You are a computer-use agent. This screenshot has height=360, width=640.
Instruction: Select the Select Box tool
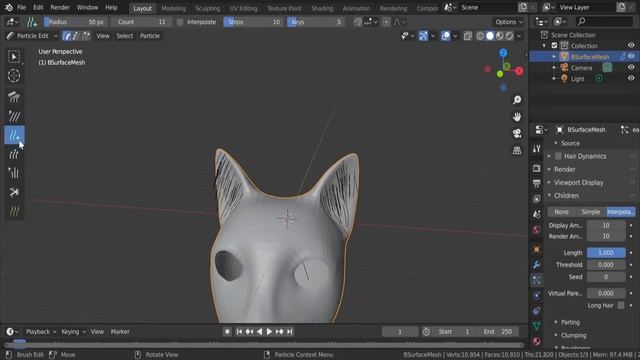pyautogui.click(x=14, y=57)
